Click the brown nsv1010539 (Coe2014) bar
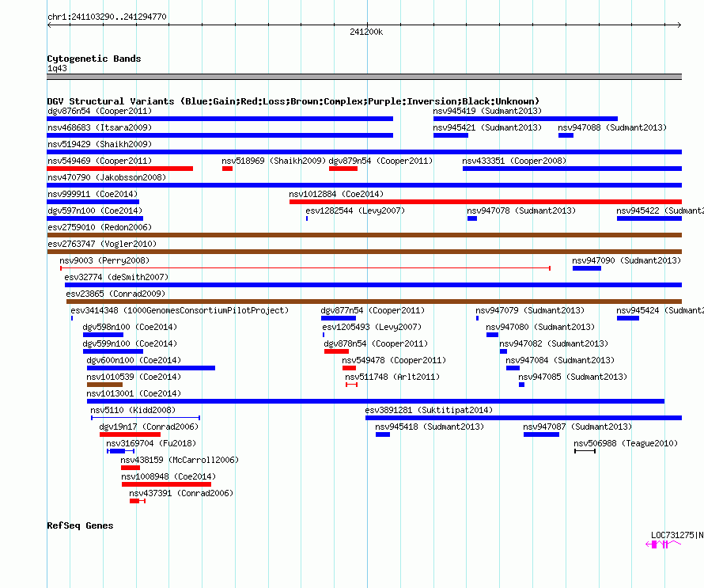The image size is (704, 588). [x=104, y=385]
